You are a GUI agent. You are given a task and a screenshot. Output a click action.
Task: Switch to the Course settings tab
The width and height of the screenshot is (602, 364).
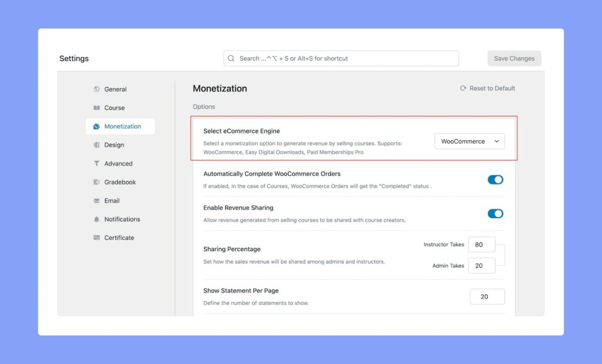tap(114, 108)
